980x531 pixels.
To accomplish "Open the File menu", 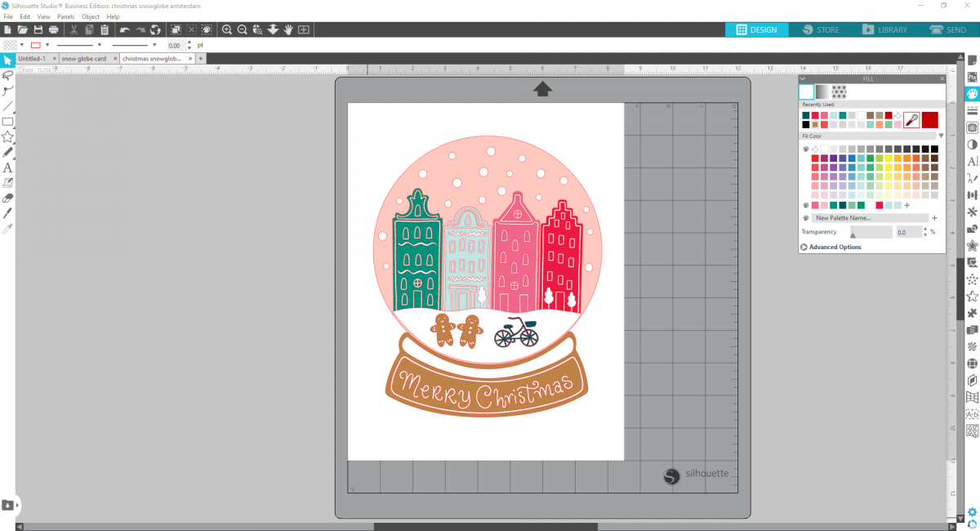I will [x=7, y=16].
